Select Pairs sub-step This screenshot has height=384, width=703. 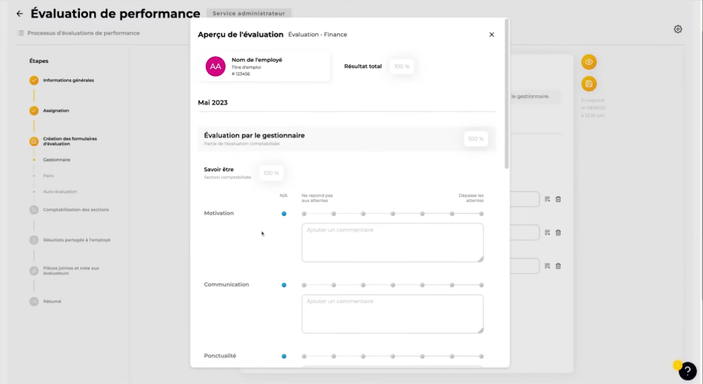[x=48, y=176]
